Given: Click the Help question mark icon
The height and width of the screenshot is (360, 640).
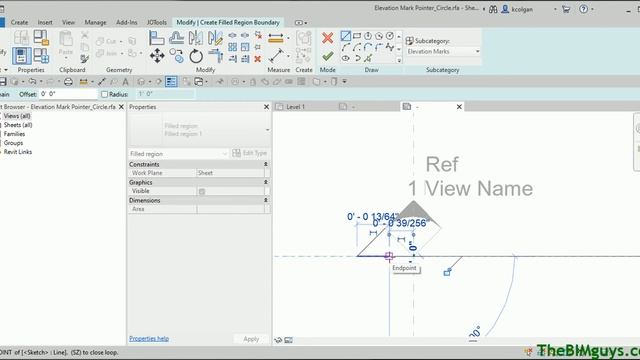Looking at the screenshot, I should pos(584,9).
